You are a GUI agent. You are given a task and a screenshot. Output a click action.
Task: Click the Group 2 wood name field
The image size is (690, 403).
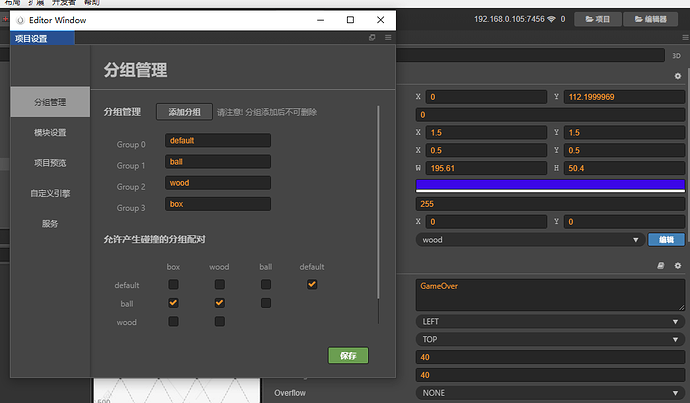coord(218,183)
